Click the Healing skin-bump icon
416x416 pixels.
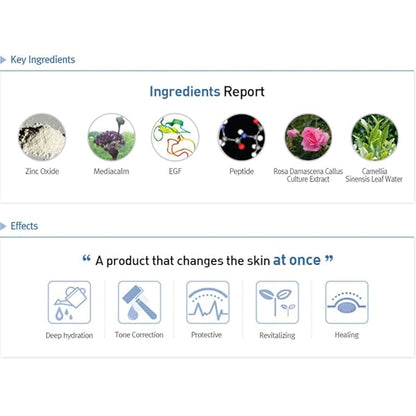pyautogui.click(x=347, y=302)
